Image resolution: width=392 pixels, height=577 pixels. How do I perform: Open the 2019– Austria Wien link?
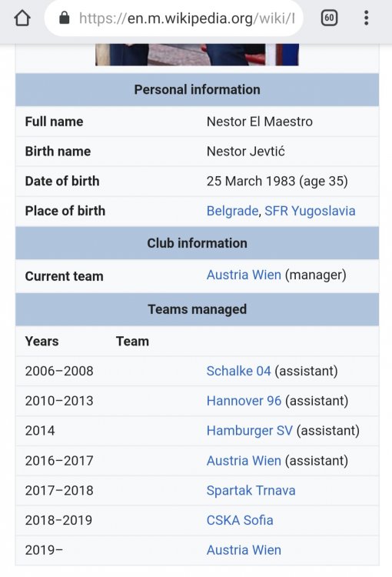(244, 550)
